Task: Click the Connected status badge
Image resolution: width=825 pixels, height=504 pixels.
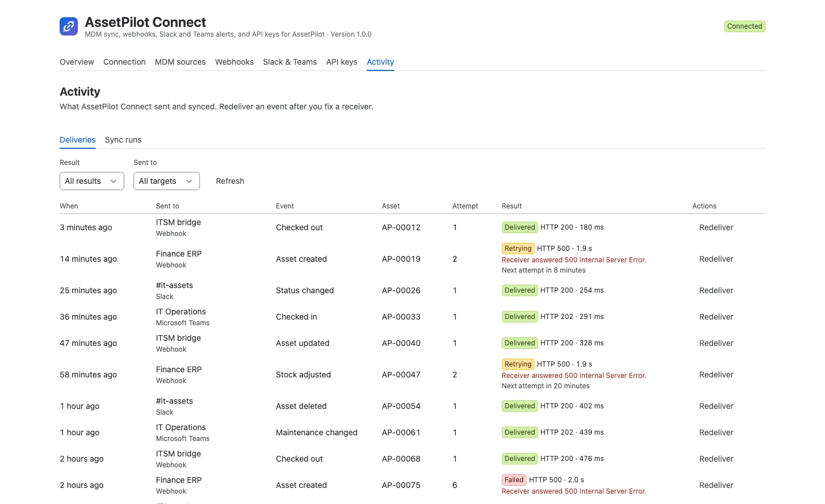Action: pyautogui.click(x=745, y=26)
